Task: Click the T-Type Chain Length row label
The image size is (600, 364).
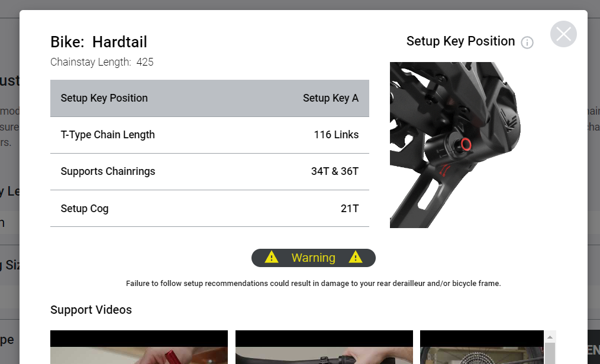Action: [108, 135]
